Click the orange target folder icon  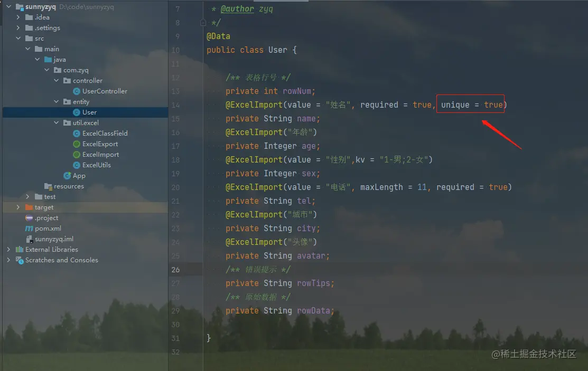pyautogui.click(x=29, y=207)
